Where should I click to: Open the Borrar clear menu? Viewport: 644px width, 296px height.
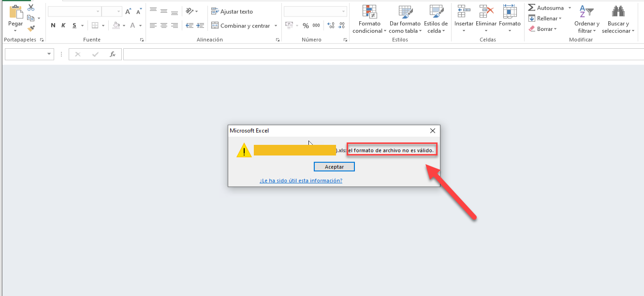(x=543, y=29)
